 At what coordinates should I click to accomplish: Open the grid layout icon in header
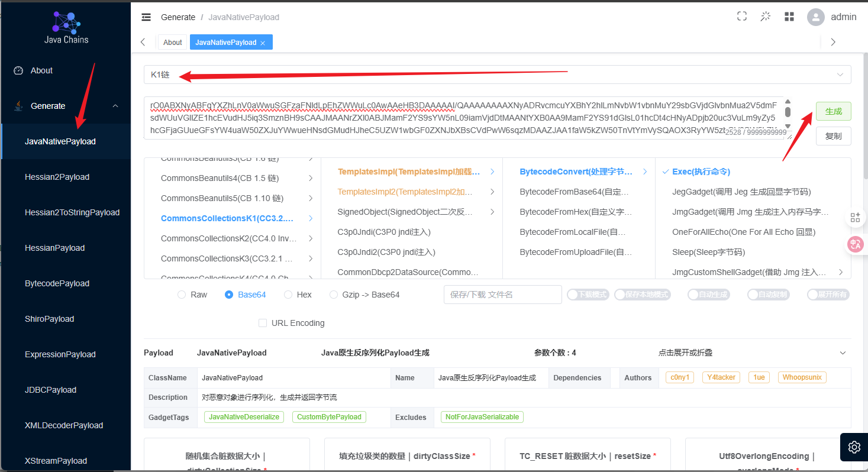[x=789, y=17]
